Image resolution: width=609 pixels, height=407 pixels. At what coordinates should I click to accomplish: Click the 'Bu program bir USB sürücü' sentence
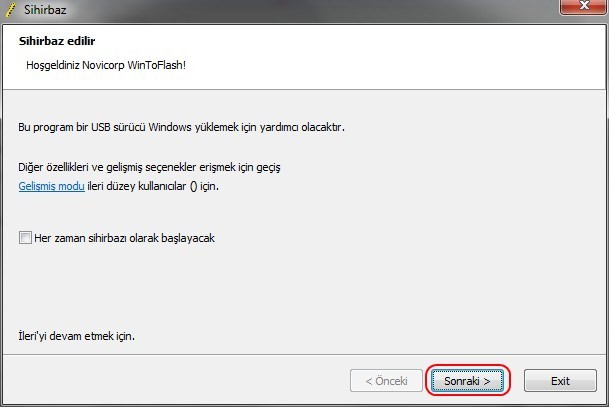(x=181, y=127)
